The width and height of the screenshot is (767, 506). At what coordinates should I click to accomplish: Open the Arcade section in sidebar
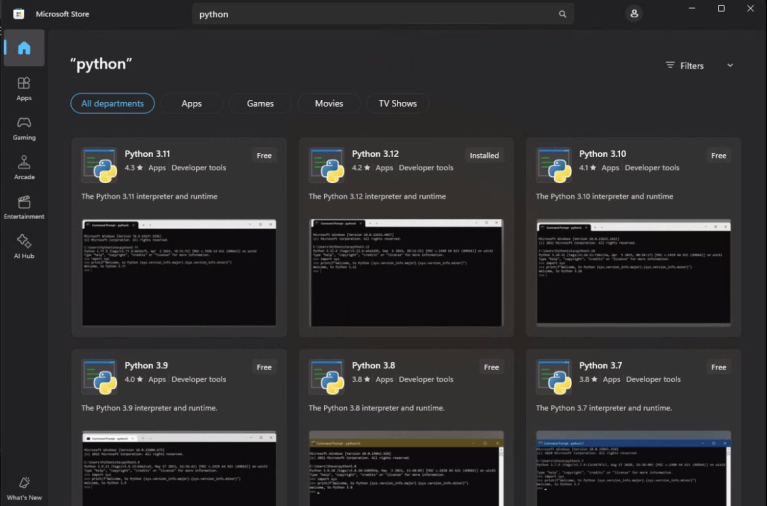[x=24, y=167]
